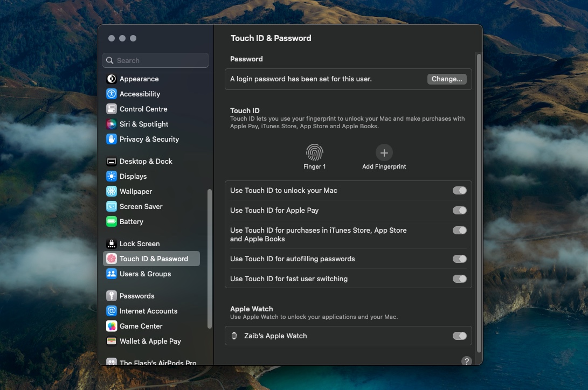Click the main pane vertical scrollbar
Image resolution: width=588 pixels, height=390 pixels.
click(x=479, y=203)
